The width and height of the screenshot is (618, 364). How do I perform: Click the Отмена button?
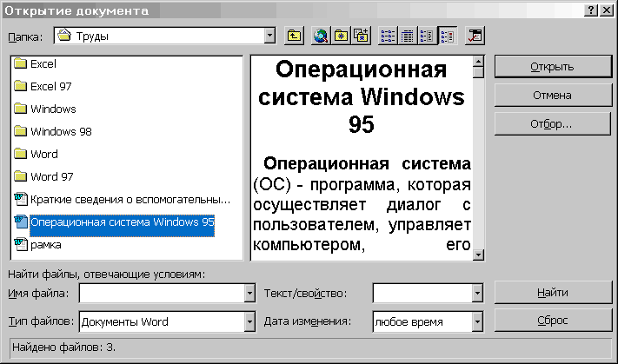click(553, 96)
